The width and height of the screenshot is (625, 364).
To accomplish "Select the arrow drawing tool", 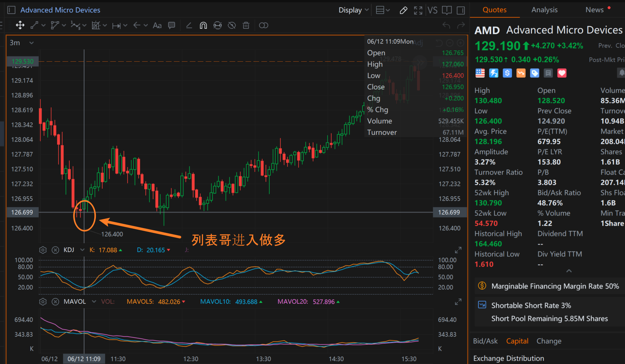I will (137, 25).
